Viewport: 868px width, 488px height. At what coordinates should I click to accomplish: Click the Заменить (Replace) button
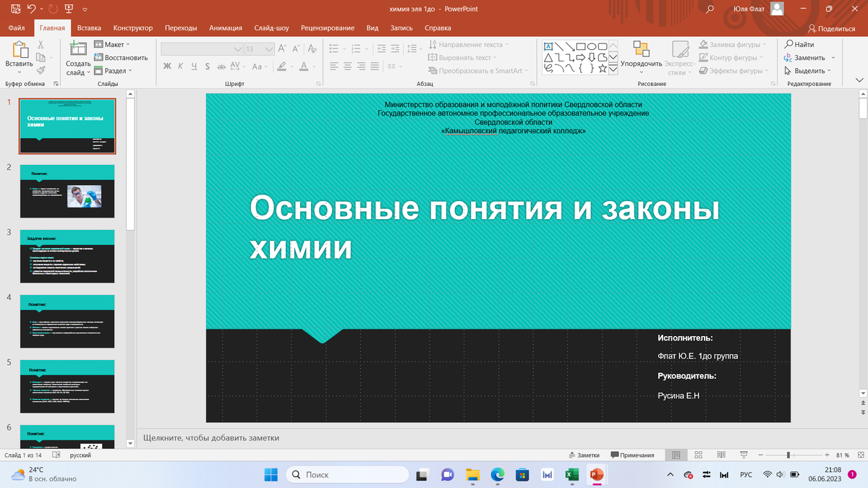(809, 57)
